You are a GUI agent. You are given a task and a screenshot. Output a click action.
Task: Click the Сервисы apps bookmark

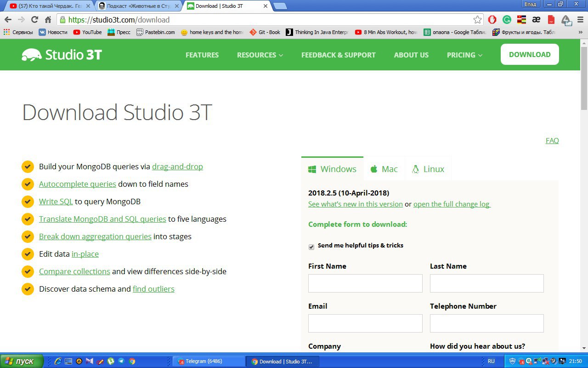click(18, 32)
